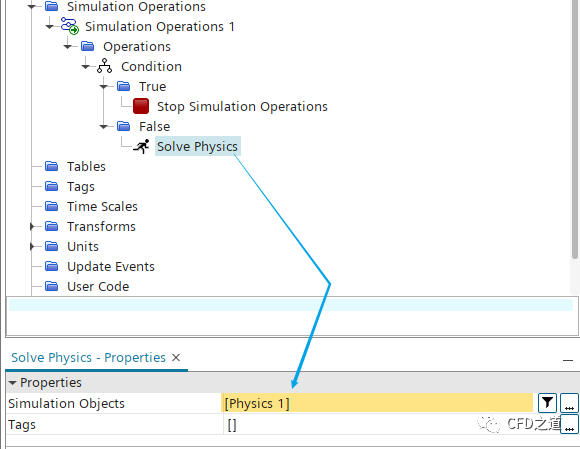580x449 pixels.
Task: Open the ellipsis editor for Tags property
Action: click(x=570, y=425)
